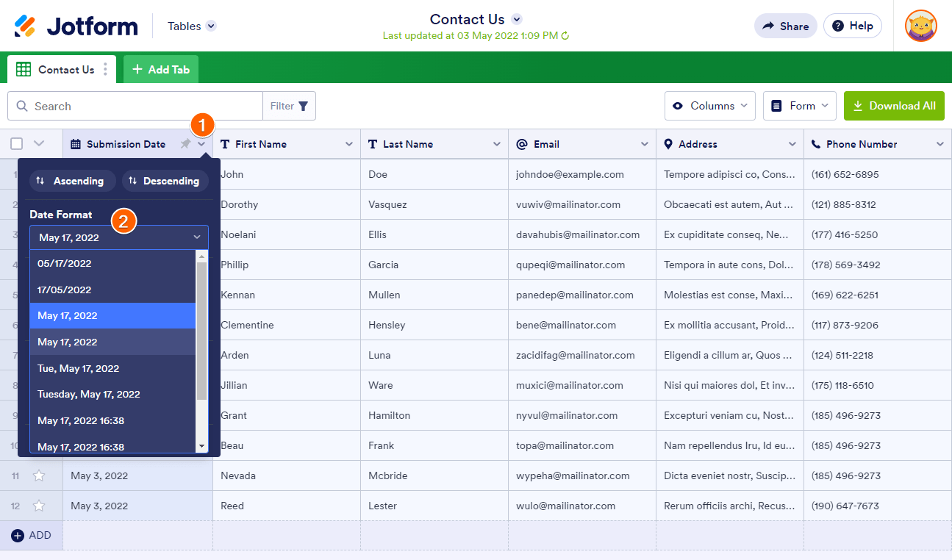Click the refresh icon beside last updated

tap(565, 35)
